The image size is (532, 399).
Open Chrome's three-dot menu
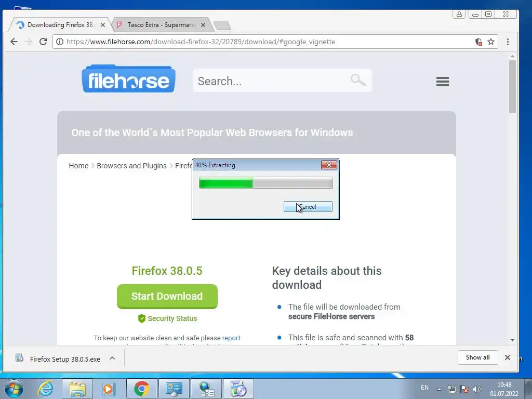[x=508, y=42]
